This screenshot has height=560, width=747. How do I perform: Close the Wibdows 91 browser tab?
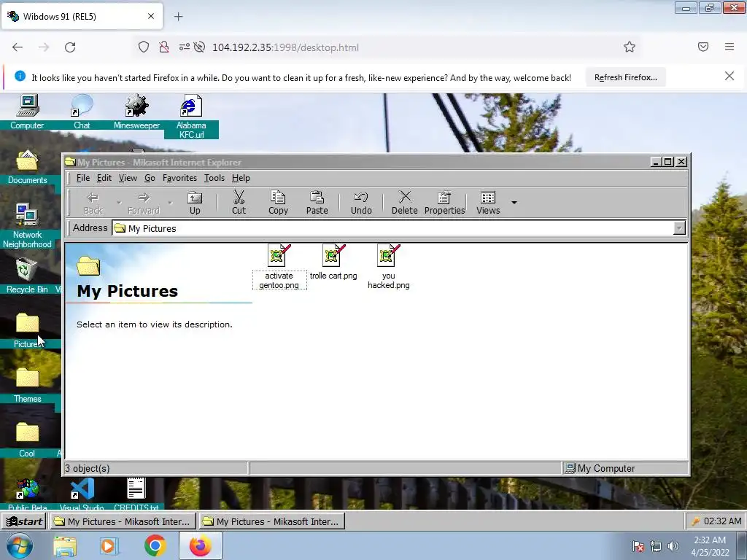pyautogui.click(x=150, y=16)
